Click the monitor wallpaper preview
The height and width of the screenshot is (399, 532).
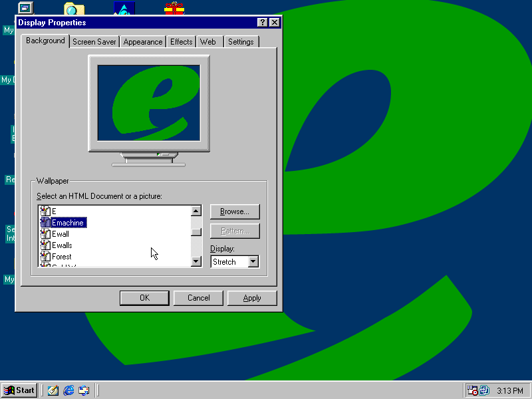149,103
